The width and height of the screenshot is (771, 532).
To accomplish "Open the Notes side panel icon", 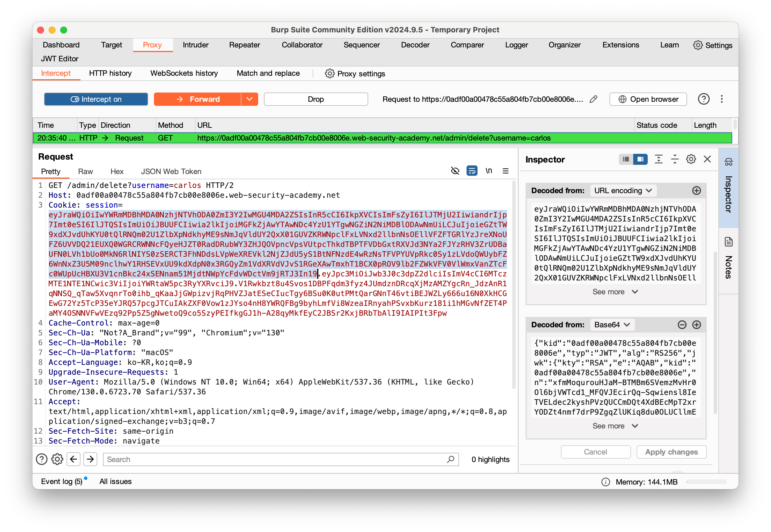I will pyautogui.click(x=729, y=242).
